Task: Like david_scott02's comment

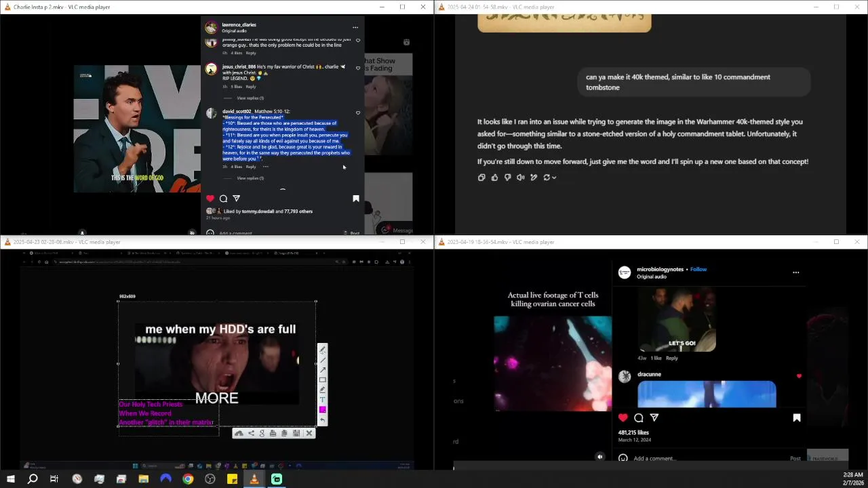Action: 358,113
